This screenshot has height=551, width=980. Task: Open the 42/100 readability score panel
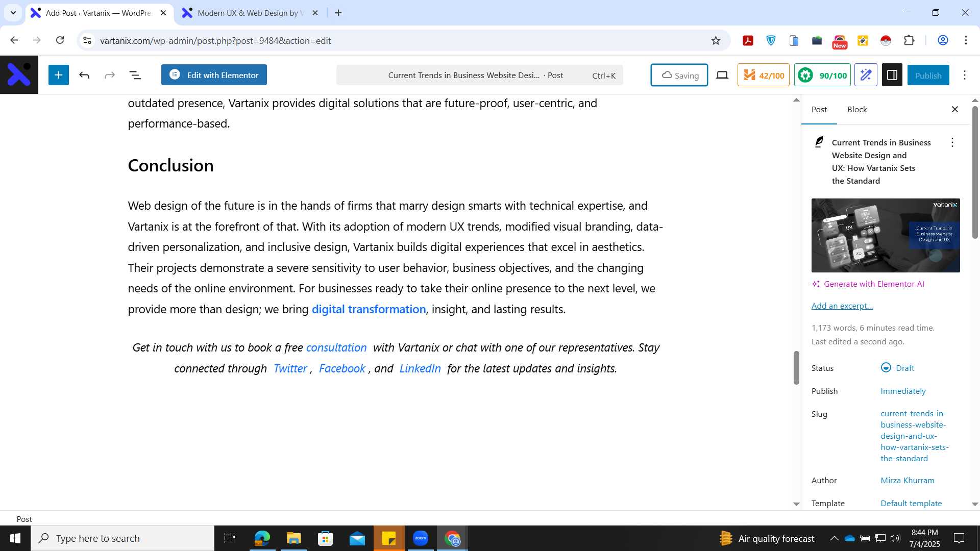[763, 75]
